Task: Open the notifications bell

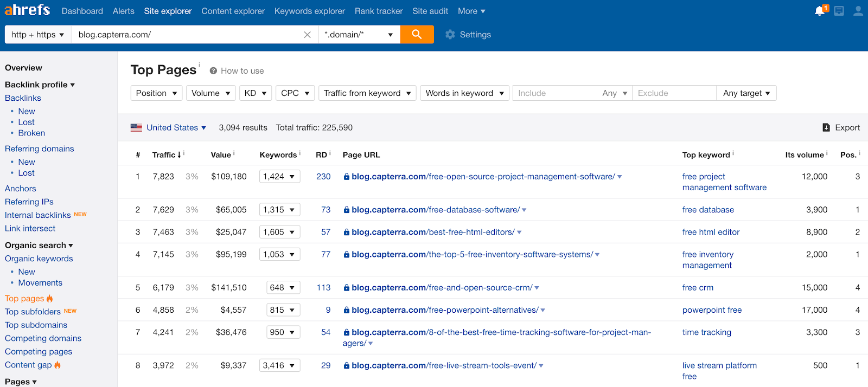Action: [820, 11]
